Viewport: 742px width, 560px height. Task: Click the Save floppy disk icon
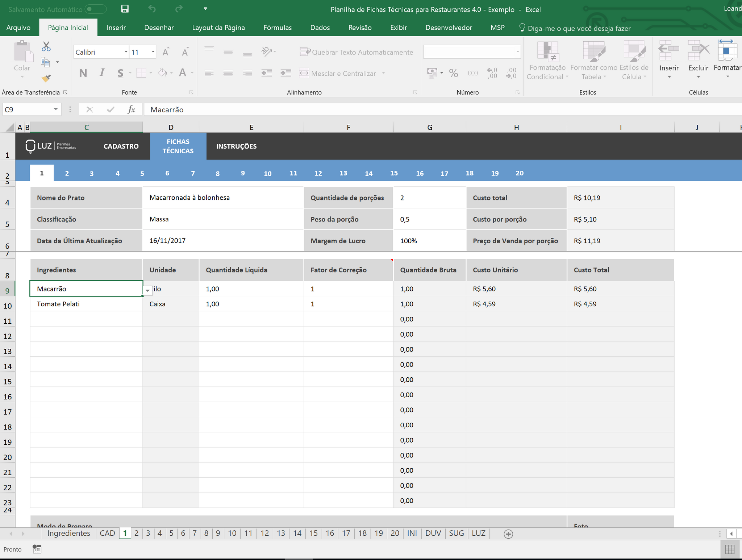click(x=125, y=9)
